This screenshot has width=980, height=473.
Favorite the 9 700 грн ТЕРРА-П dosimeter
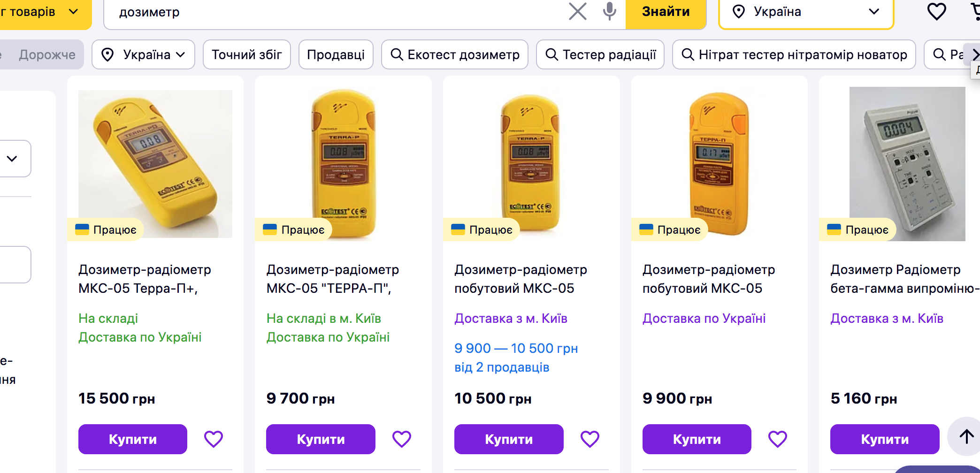click(401, 439)
